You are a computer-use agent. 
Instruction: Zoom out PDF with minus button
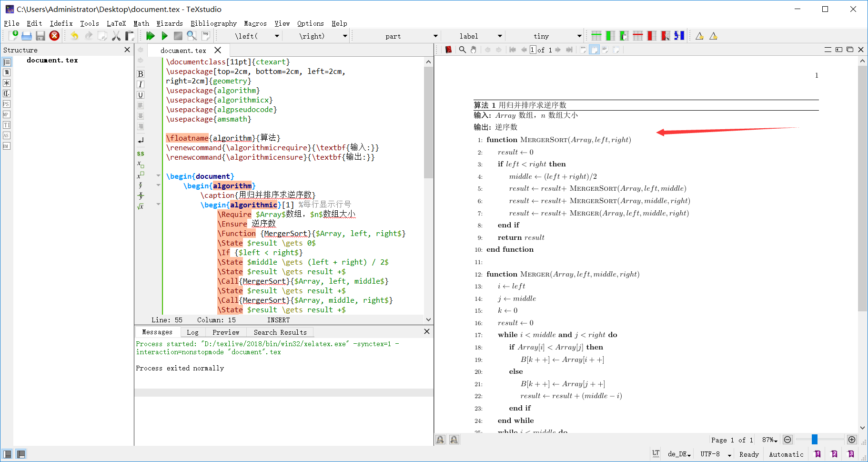[787, 440]
